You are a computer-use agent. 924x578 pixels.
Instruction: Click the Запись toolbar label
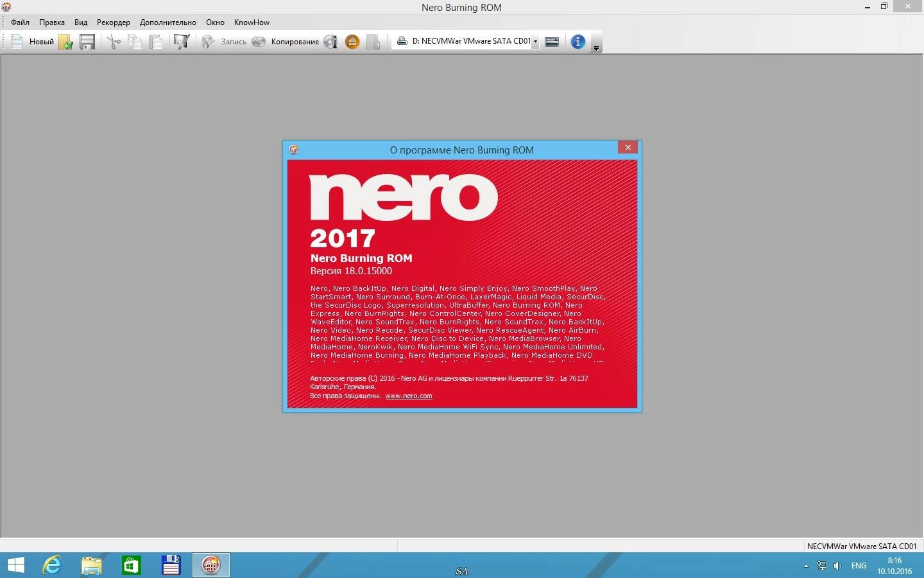[234, 42]
